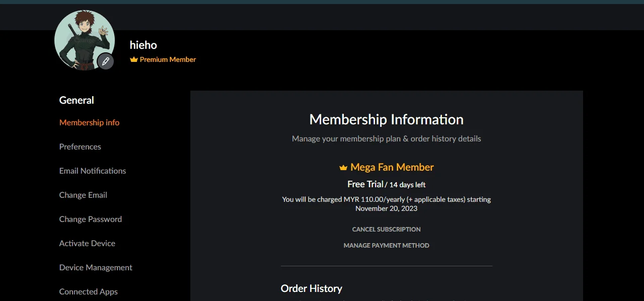This screenshot has width=644, height=301.
Task: Click the Premium Member label
Action: (x=168, y=59)
